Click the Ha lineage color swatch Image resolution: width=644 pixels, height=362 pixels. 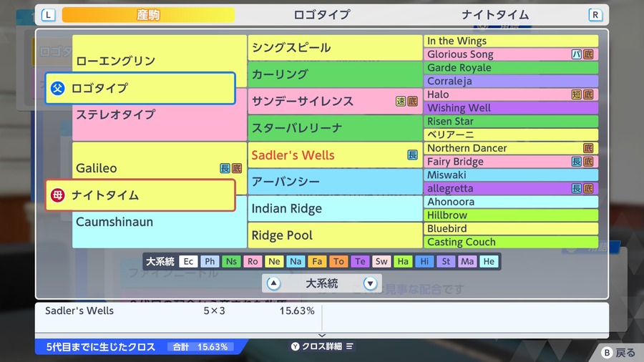(x=403, y=261)
